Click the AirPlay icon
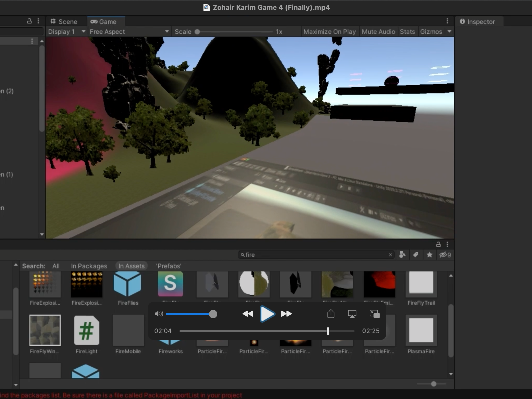This screenshot has height=399, width=532. click(352, 314)
